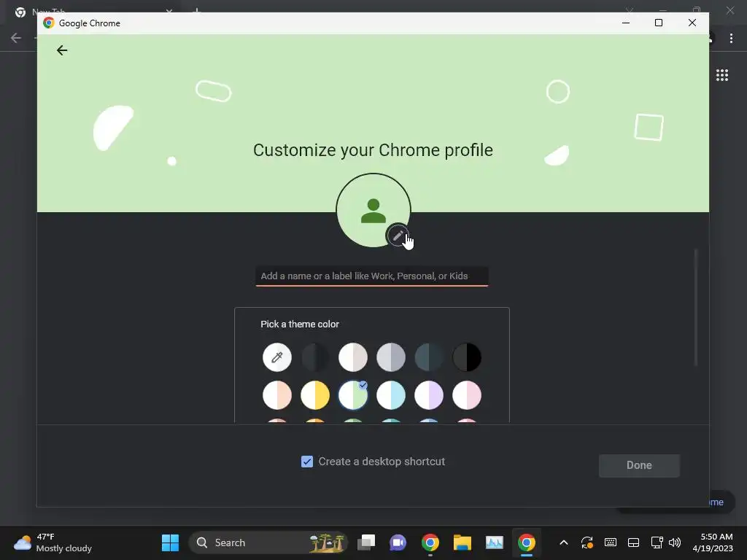Click the taskbar Search box
This screenshot has width=747, height=560.
[268, 542]
